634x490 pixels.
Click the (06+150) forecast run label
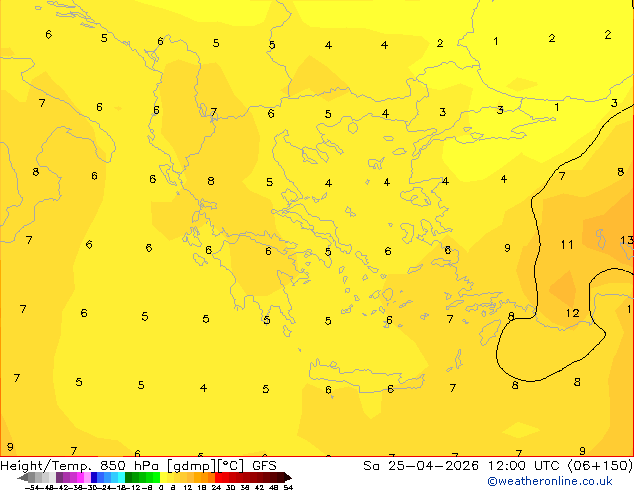600,466
